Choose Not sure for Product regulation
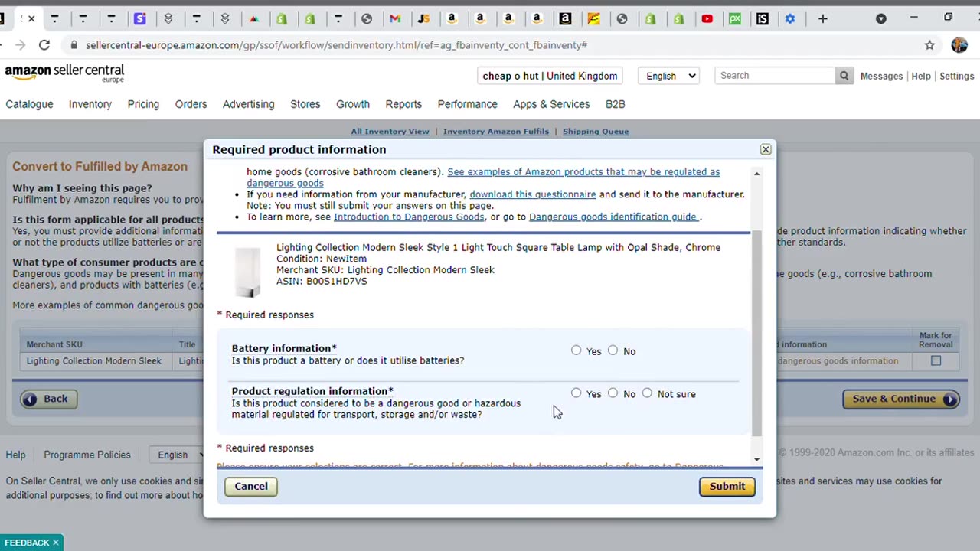 [647, 393]
